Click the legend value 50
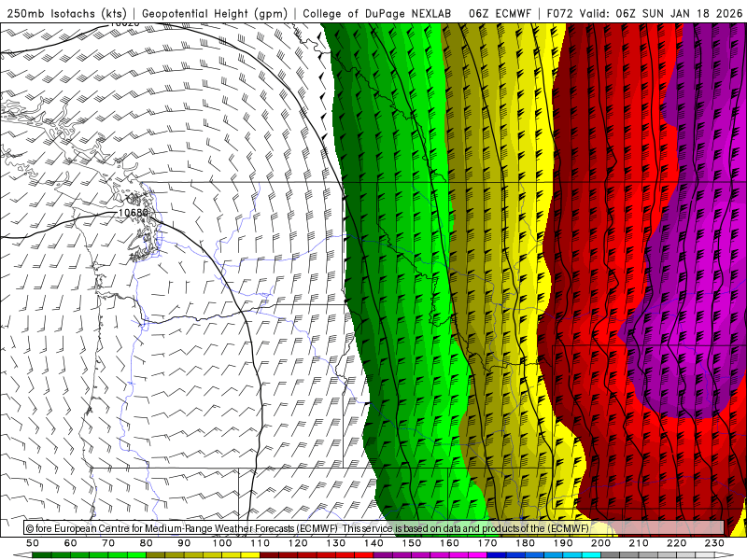The image size is (747, 560). click(33, 543)
